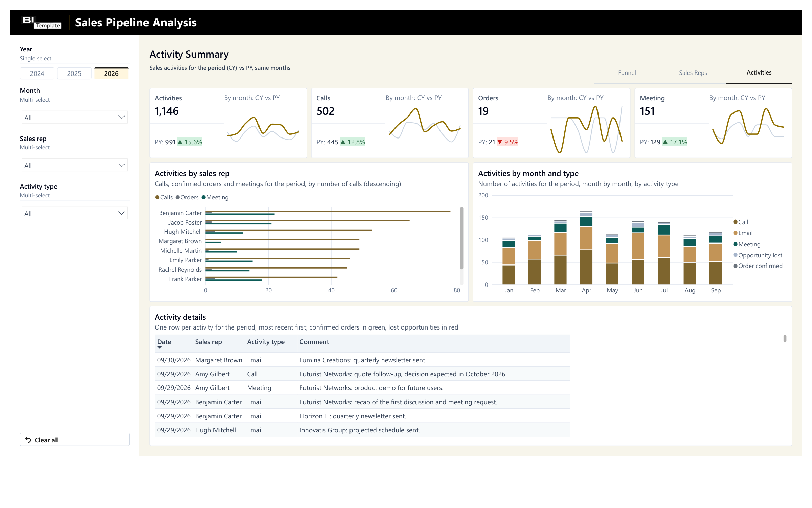This screenshot has height=508, width=812.
Task: Click the Activity type column header
Action: click(x=266, y=342)
